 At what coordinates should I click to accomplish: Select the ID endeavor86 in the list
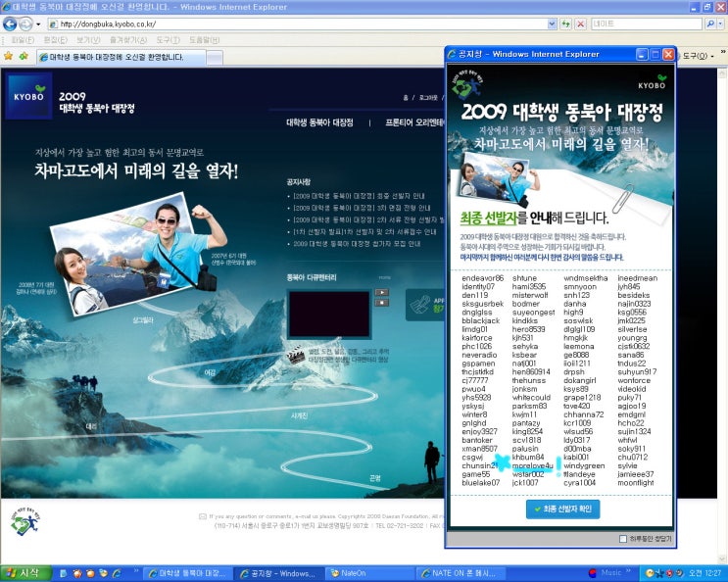pos(483,278)
